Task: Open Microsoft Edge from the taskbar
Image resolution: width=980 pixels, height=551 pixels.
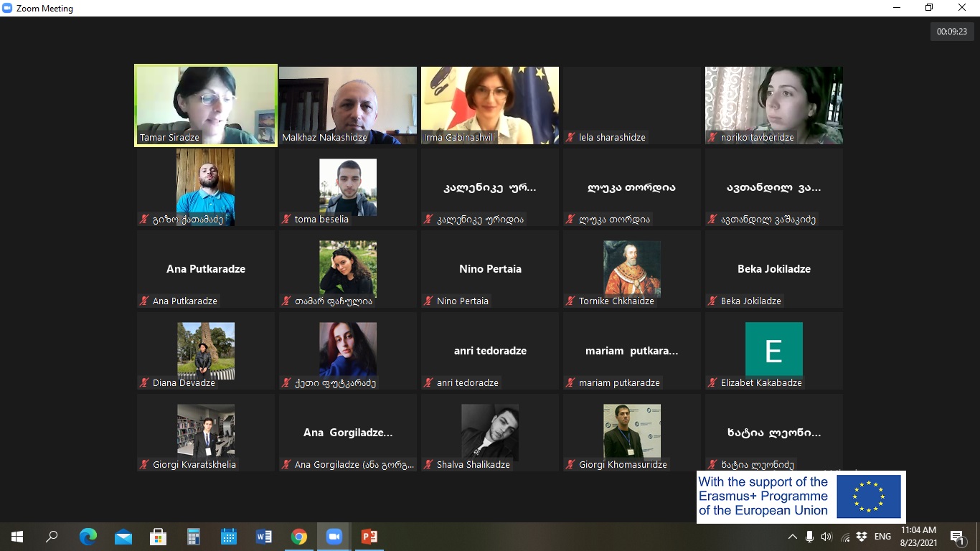Action: [88, 537]
